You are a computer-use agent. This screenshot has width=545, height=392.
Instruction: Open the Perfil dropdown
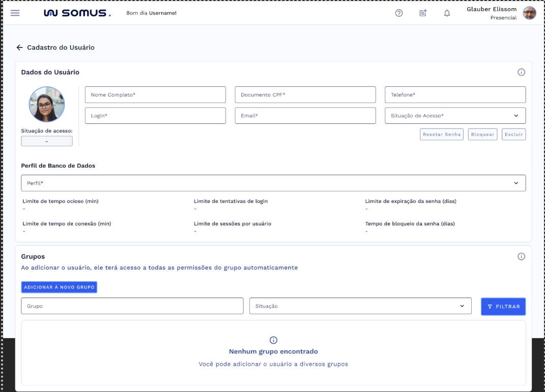click(x=273, y=183)
